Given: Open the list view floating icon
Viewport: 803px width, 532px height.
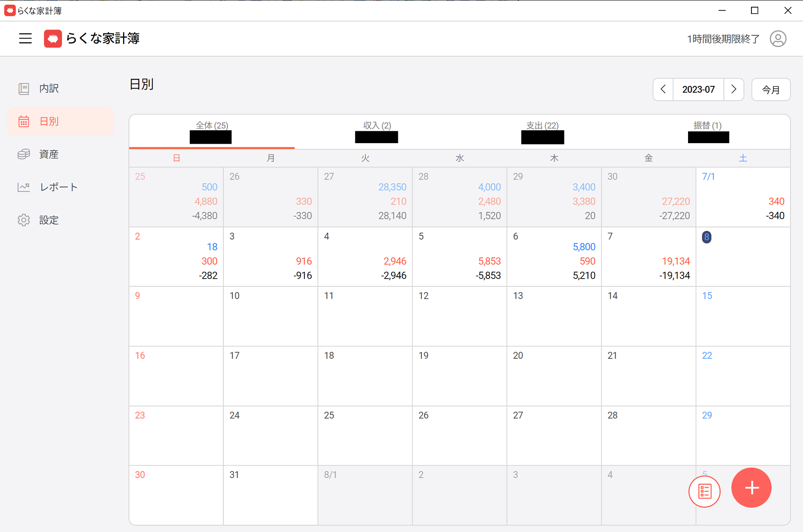Looking at the screenshot, I should pos(704,491).
